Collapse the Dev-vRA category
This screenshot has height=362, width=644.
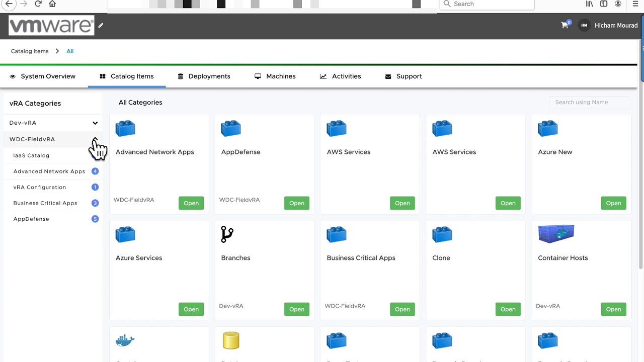point(95,123)
